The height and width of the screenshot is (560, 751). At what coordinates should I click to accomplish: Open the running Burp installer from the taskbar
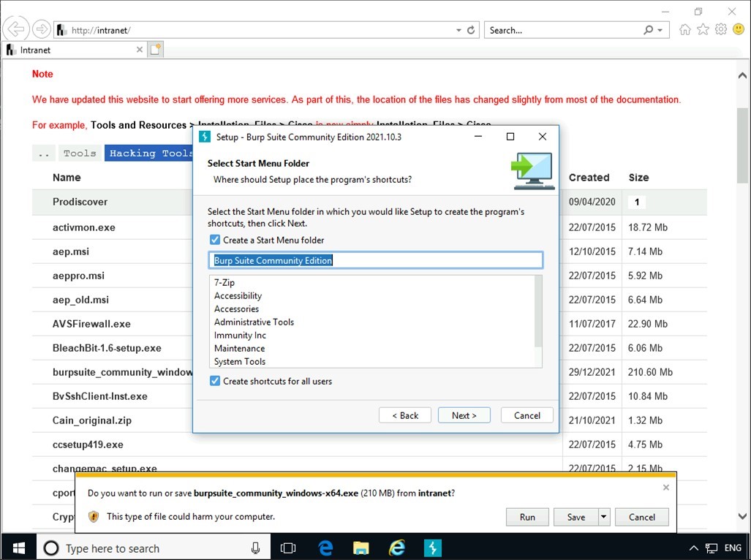433,547
